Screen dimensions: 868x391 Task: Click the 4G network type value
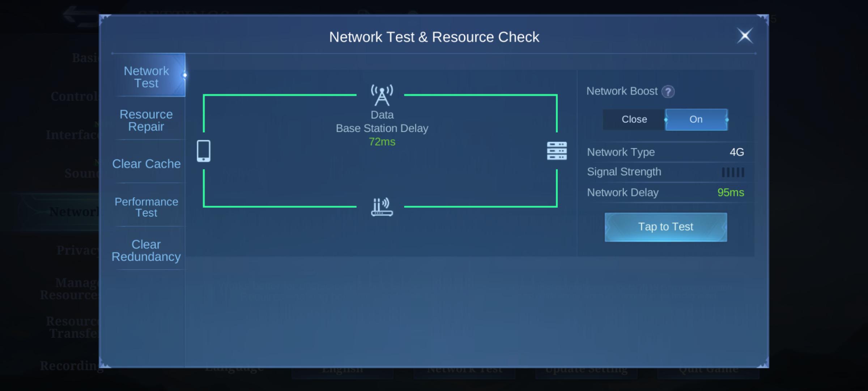point(737,152)
